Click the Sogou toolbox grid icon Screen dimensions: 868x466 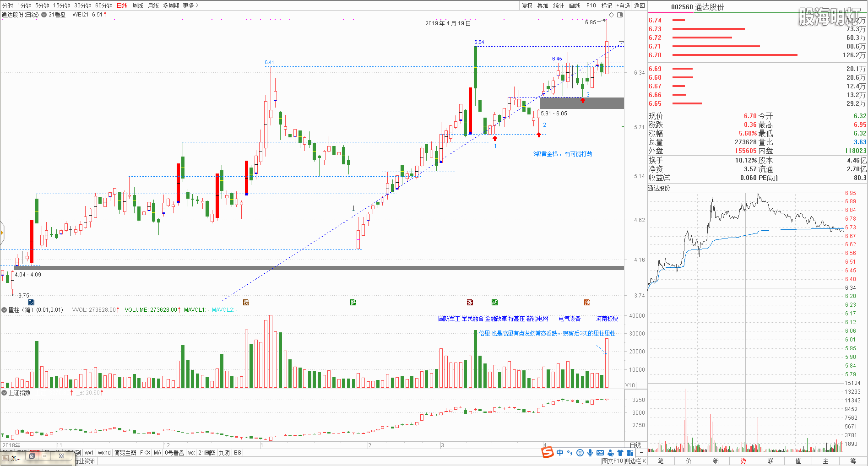(630, 453)
